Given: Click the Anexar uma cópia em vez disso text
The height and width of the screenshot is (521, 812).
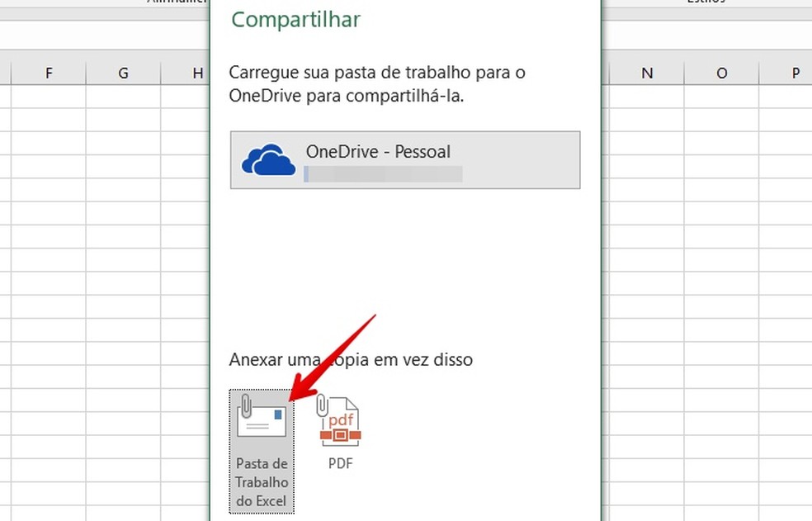Looking at the screenshot, I should click(x=350, y=359).
